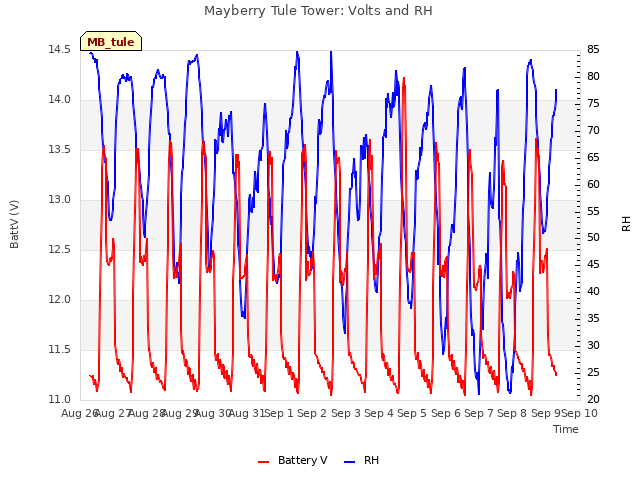Click the 40 tick on RH axis
The width and height of the screenshot is (640, 480).
point(593,291)
